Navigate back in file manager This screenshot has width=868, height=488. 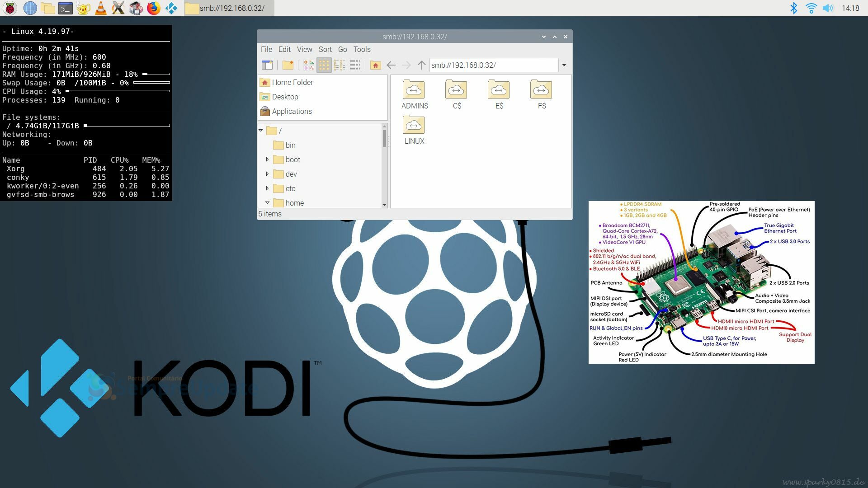[391, 65]
